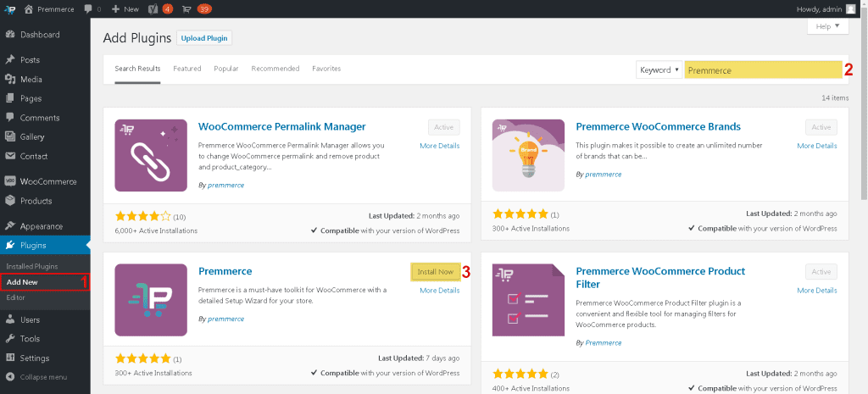The height and width of the screenshot is (394, 868).
Task: Click the plugin search input field
Action: [763, 70]
